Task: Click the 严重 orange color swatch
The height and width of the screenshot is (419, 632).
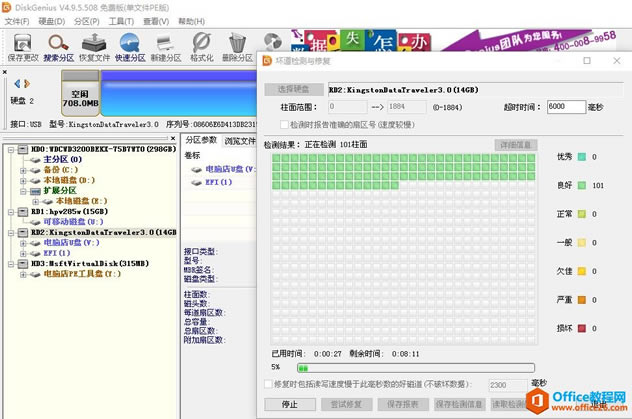Action: click(582, 300)
